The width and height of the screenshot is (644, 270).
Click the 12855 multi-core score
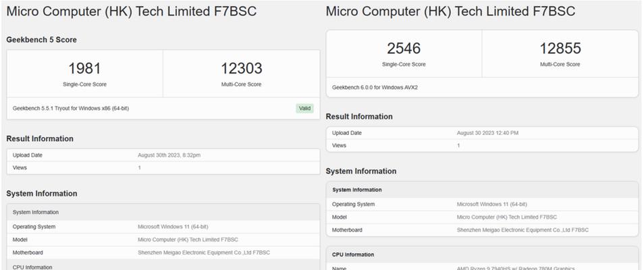click(x=560, y=49)
